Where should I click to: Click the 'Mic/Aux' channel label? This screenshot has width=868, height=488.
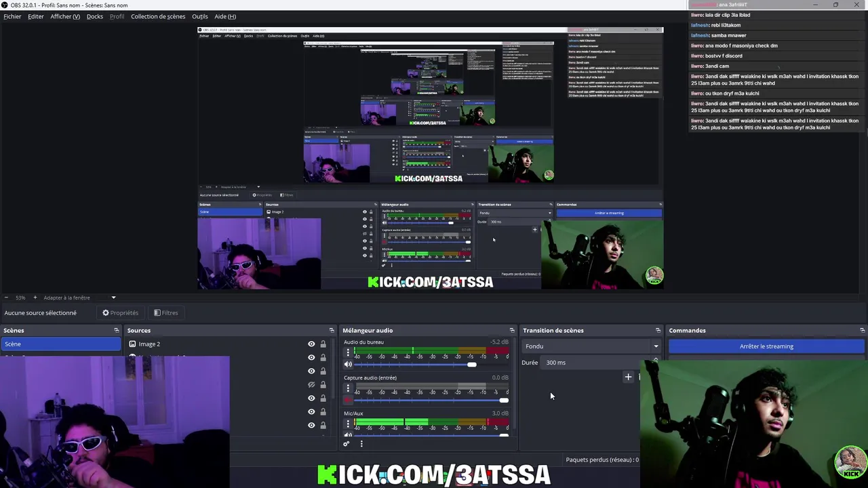coord(353,413)
